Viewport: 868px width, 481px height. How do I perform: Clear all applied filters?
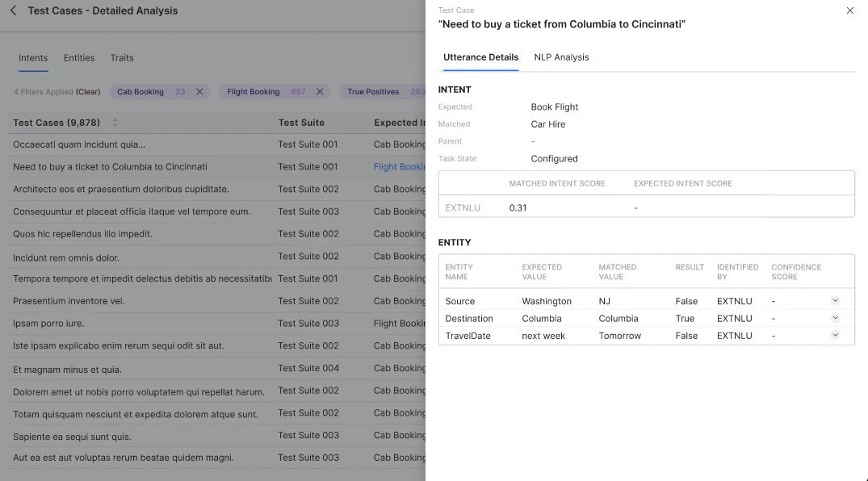click(88, 92)
